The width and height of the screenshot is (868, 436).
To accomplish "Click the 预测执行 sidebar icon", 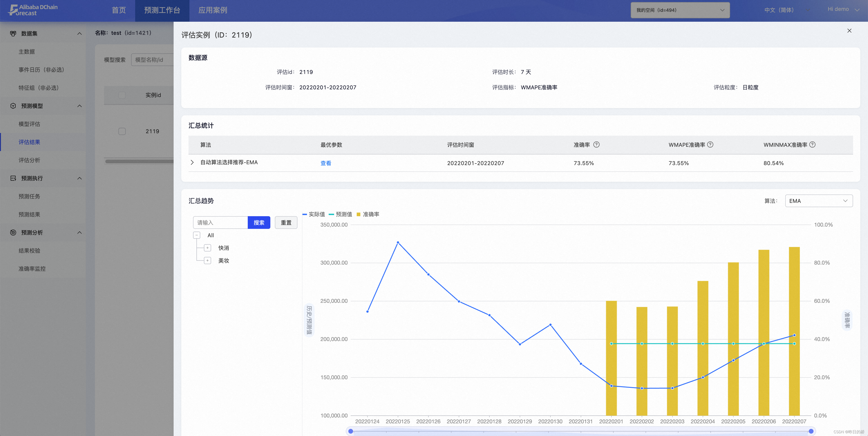I will (x=13, y=178).
